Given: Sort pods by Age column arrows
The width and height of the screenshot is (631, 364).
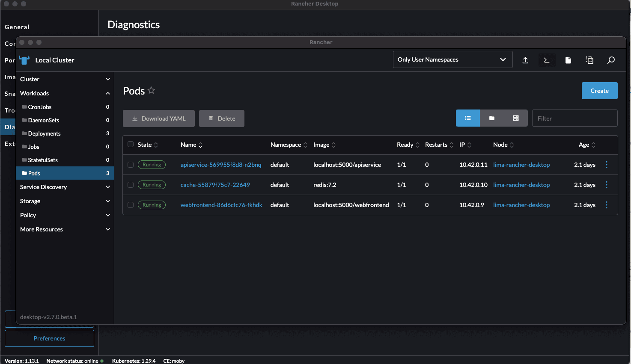Looking at the screenshot, I should 593,145.
